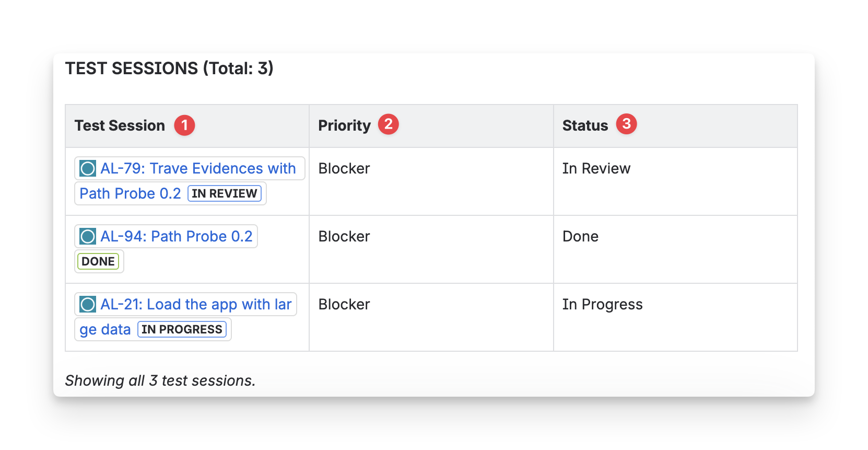The height and width of the screenshot is (450, 868).
Task: Click the AL-94 issue type icon
Action: coord(88,236)
